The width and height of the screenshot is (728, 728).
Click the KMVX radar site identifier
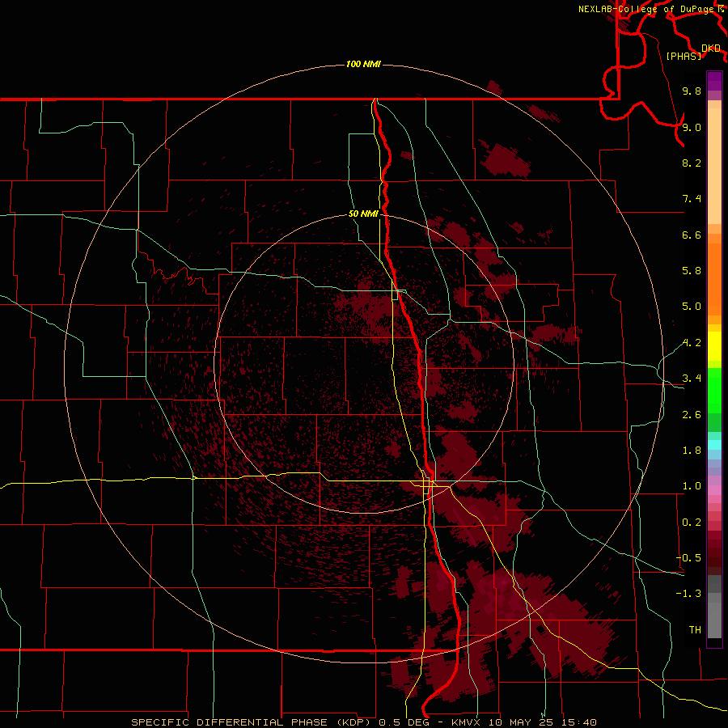pyautogui.click(x=466, y=722)
